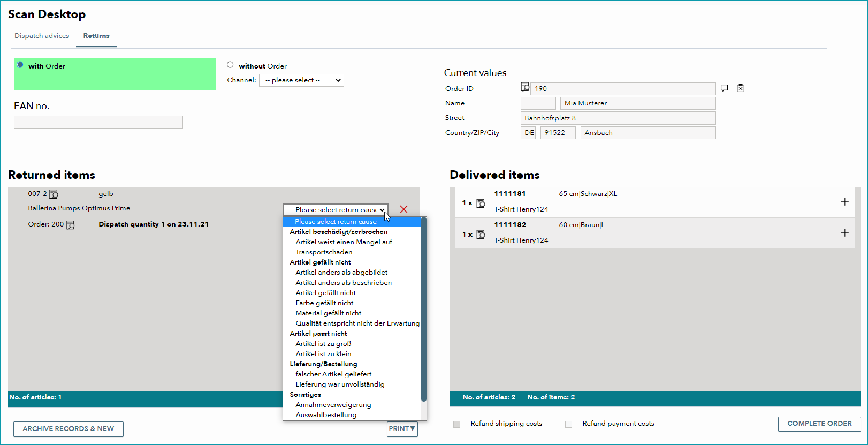Click '65 cm|Schwarz|XL' variant text
The height and width of the screenshot is (445, 868).
point(588,194)
